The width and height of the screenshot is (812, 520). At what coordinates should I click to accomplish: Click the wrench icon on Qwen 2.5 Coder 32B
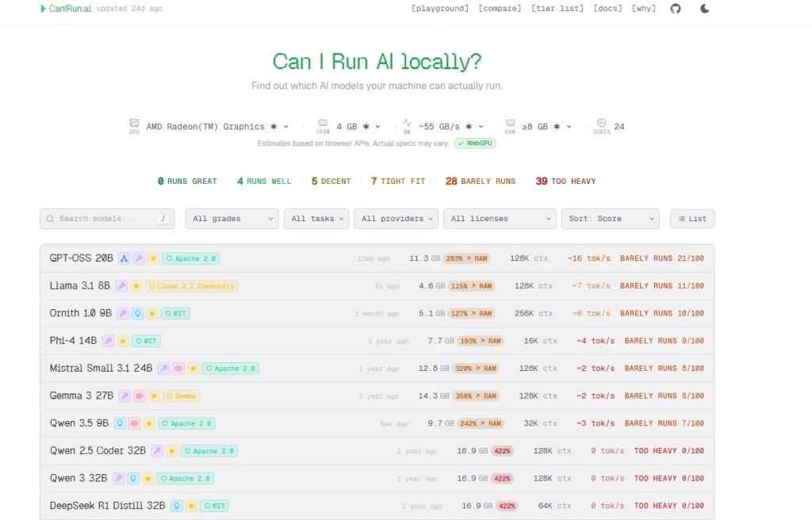click(157, 450)
